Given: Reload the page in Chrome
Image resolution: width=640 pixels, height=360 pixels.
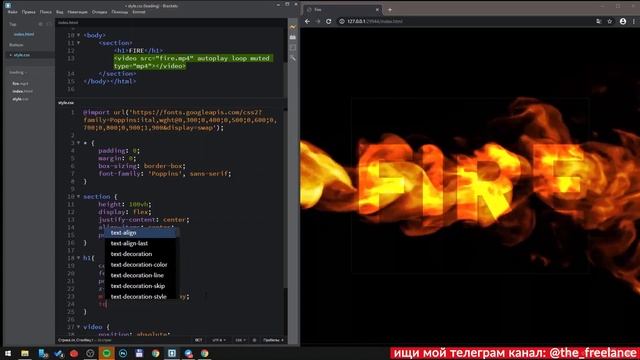Looking at the screenshot, I should [x=329, y=21].
